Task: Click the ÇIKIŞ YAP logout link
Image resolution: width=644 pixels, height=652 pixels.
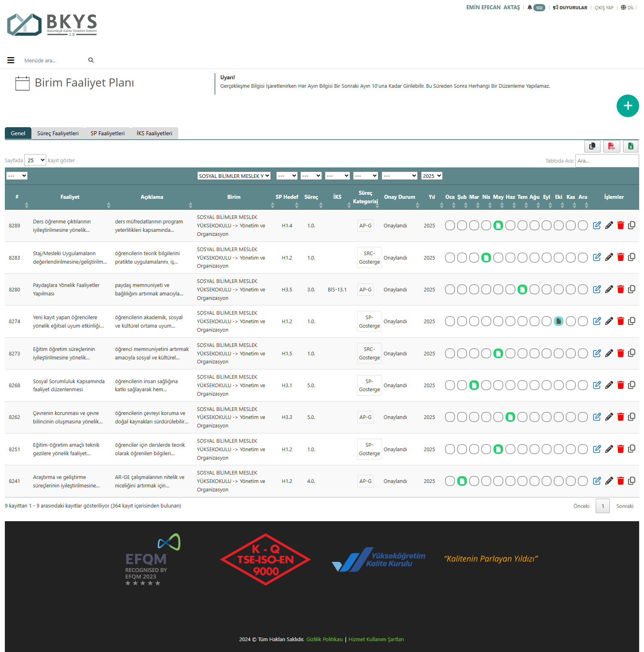Action: tap(604, 8)
